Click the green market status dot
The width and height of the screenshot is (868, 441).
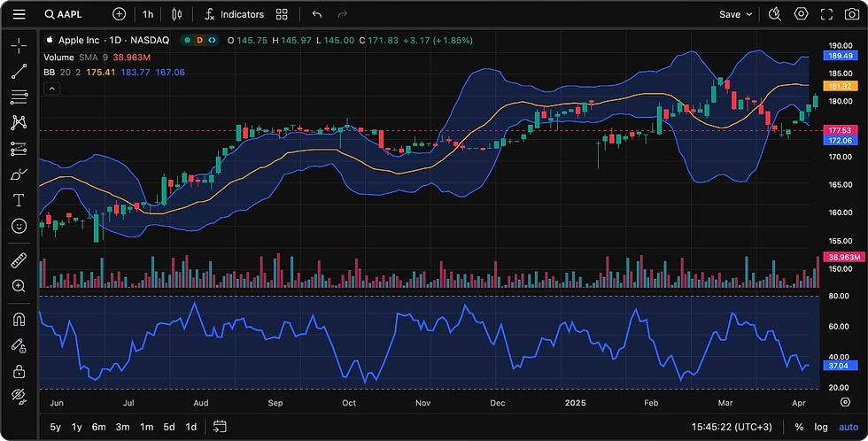tap(188, 41)
